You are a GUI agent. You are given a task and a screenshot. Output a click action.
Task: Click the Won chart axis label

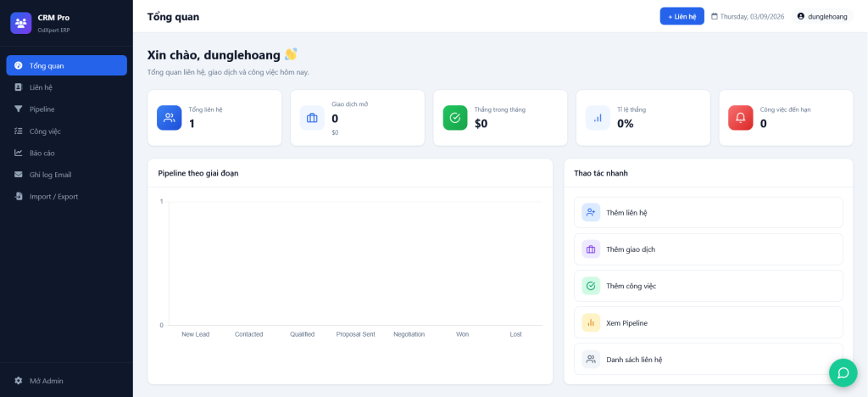click(462, 334)
